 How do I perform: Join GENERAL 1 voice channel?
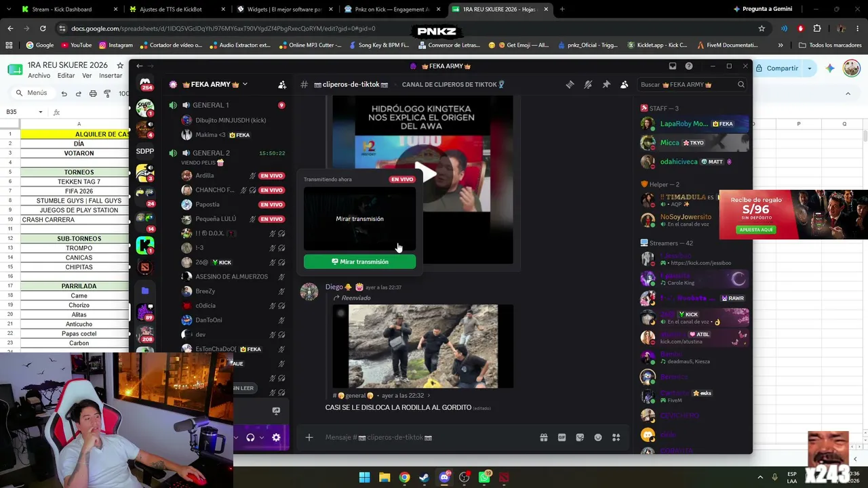tap(229, 105)
